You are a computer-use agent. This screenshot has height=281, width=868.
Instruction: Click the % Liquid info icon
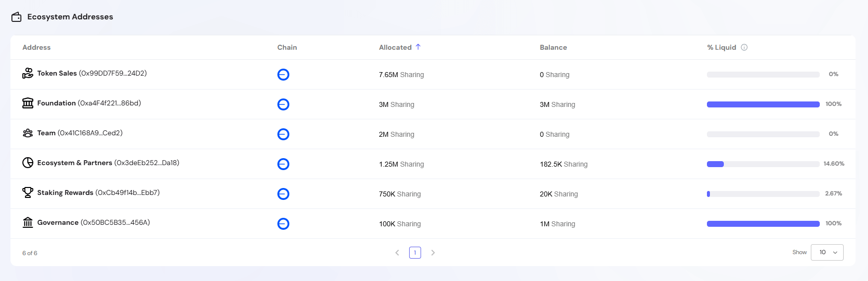pos(744,47)
